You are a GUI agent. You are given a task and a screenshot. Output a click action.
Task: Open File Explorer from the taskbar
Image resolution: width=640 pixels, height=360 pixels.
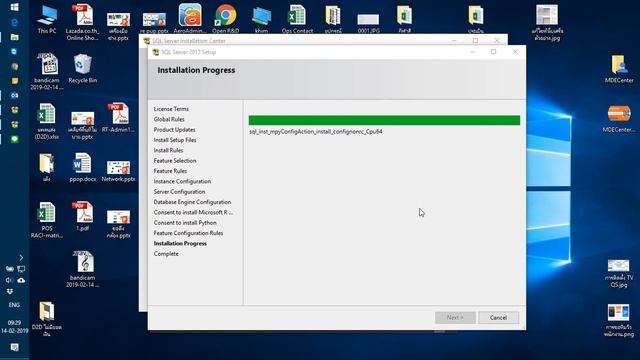pyautogui.click(x=14, y=37)
